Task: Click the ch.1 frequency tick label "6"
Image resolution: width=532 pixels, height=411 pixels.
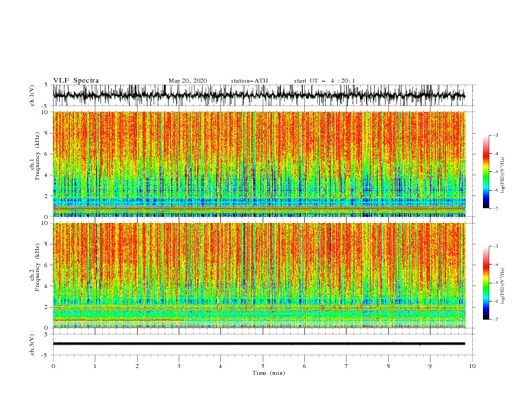Action: pyautogui.click(x=47, y=154)
